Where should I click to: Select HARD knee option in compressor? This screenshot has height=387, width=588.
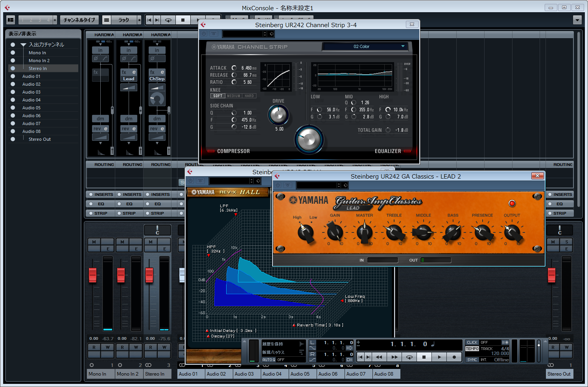point(249,96)
